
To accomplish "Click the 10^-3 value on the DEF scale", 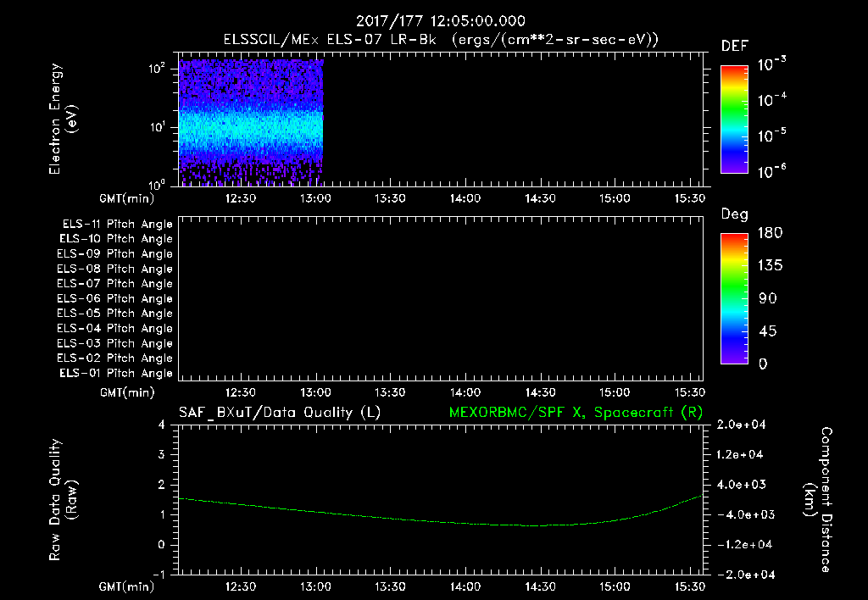I will 772,64.
